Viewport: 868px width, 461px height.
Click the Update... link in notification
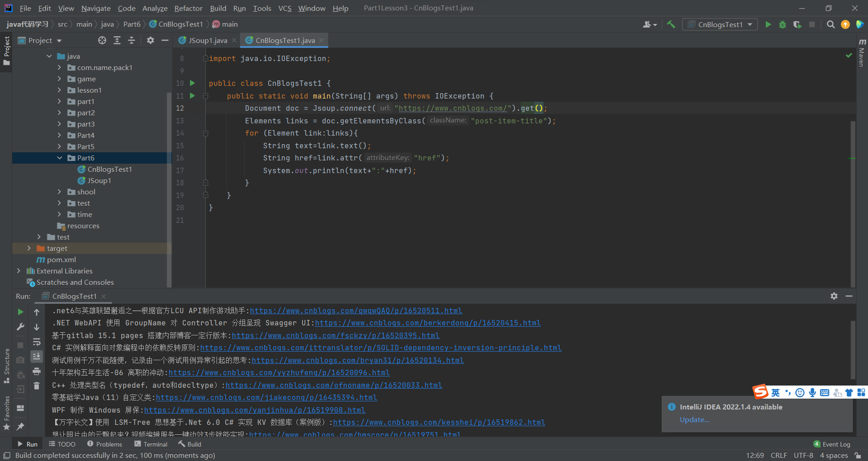coord(694,420)
